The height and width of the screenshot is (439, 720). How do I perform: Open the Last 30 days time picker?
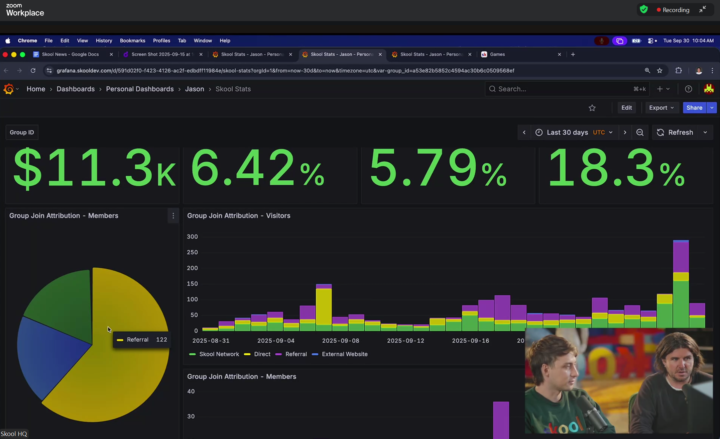coord(570,132)
